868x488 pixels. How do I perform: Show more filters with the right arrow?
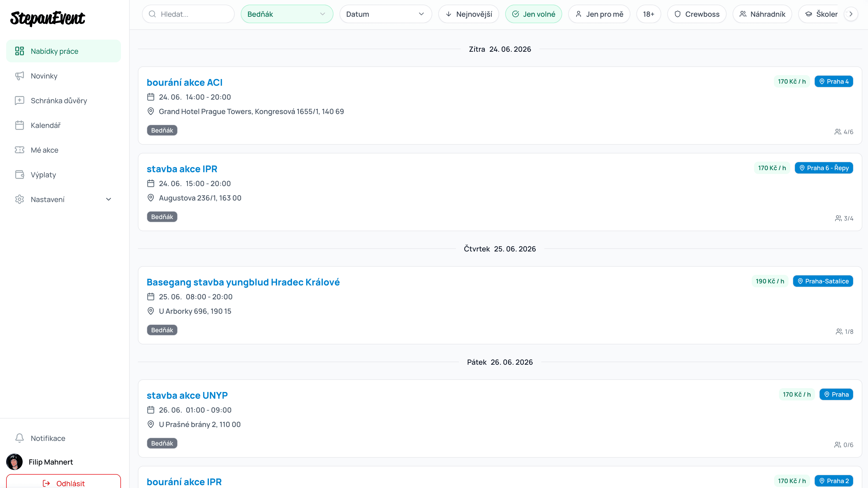pyautogui.click(x=851, y=14)
